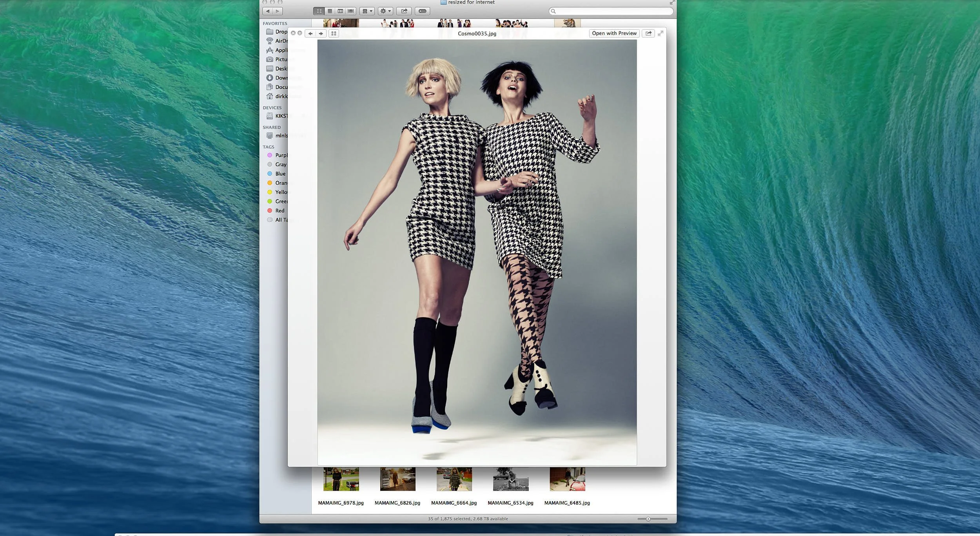Open the Arrange items dropdown
This screenshot has height=536, width=980.
coord(367,11)
